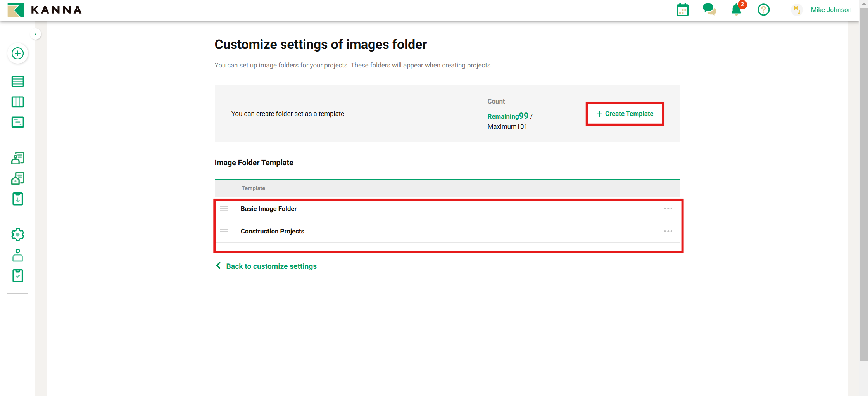Open the clipboard checkmark icon in sidebar

17,276
